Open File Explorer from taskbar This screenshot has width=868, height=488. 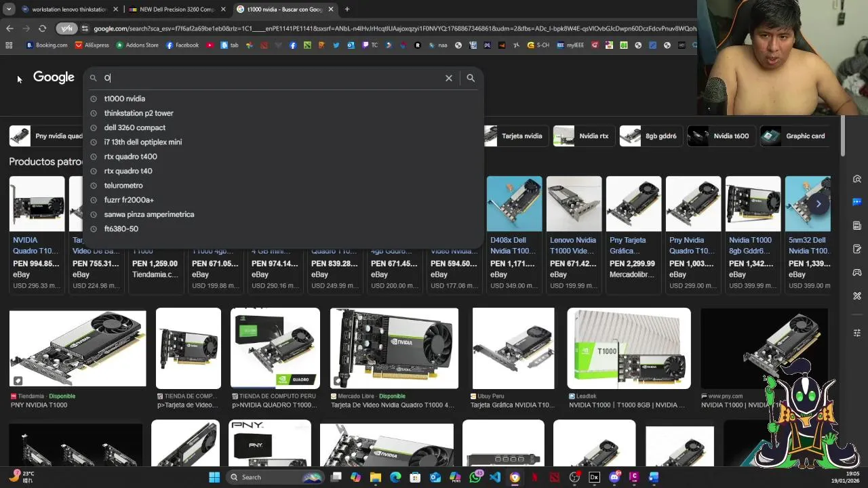tap(376, 477)
